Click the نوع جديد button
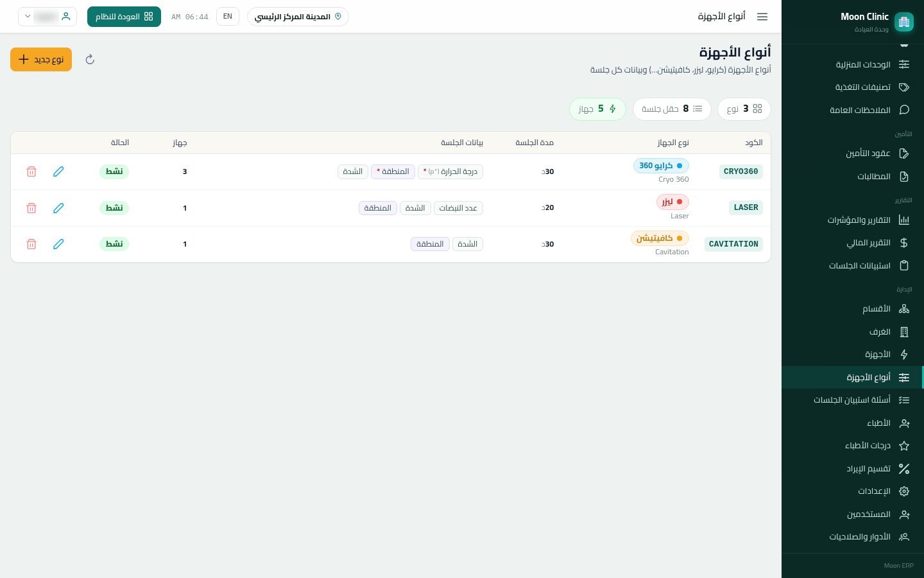 [x=41, y=60]
